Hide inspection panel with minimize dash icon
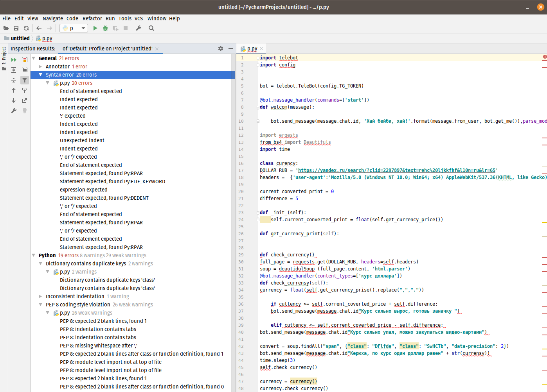Screen dimensions: 547x392 231,48
